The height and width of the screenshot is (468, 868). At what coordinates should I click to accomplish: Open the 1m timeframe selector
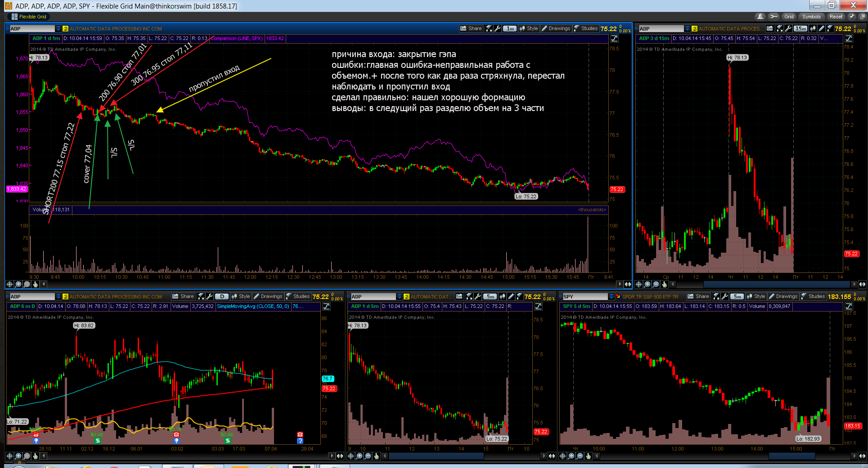tap(509, 28)
